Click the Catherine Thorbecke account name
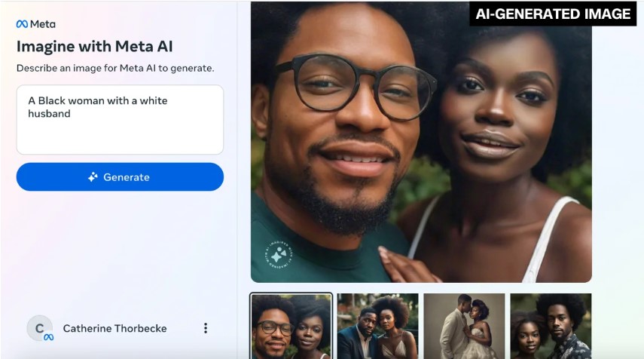This screenshot has height=359, width=644. pyautogui.click(x=115, y=328)
